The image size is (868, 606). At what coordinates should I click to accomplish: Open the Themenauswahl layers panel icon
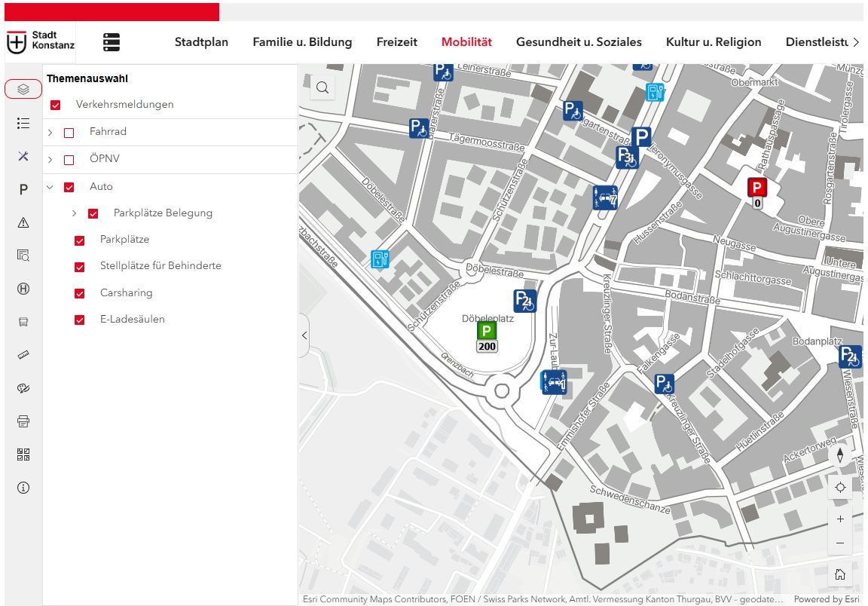(23, 88)
